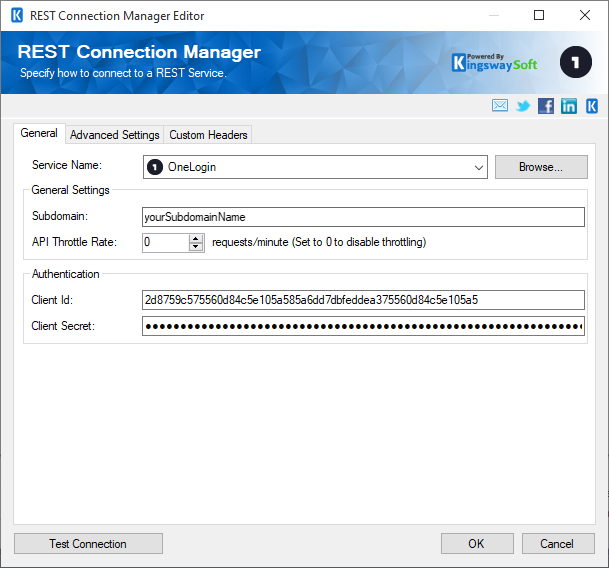Click the Test Connection button
Screen dimensions: 609x568
88,544
